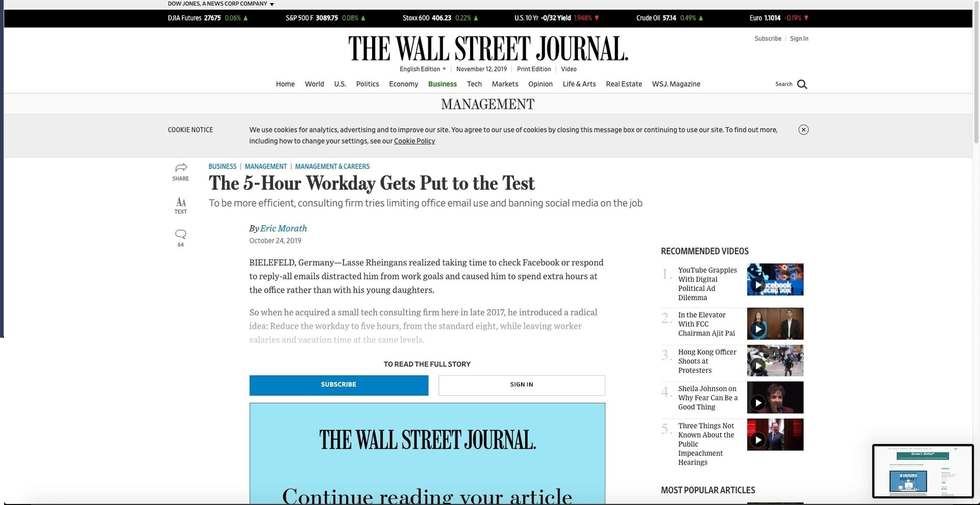Click the search magnifier icon
This screenshot has height=505, width=980.
(802, 84)
